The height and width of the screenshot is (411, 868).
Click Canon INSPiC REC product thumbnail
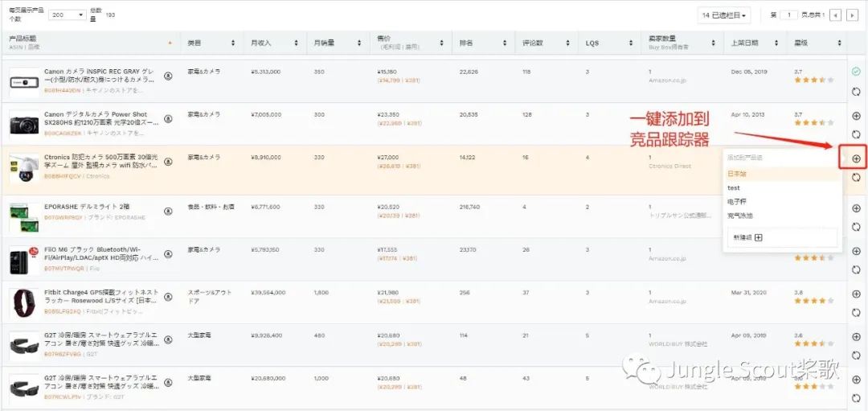[24, 83]
